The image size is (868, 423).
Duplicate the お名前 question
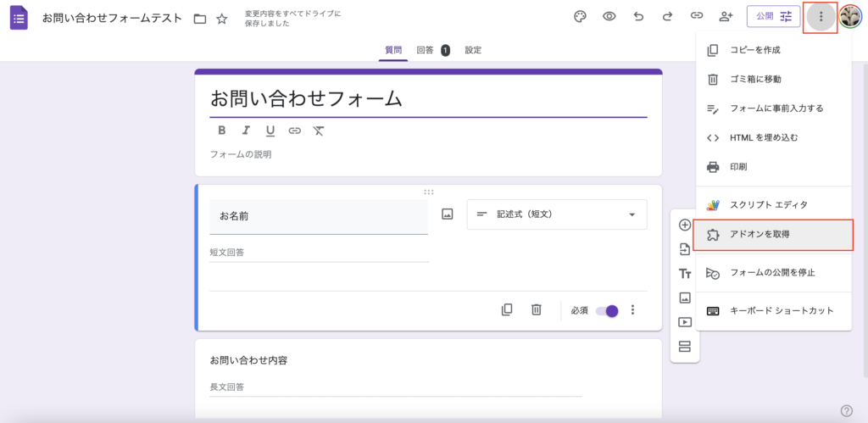coord(507,310)
